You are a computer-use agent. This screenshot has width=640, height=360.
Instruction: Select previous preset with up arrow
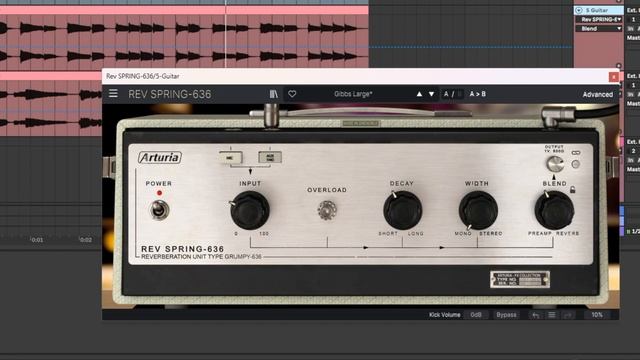(x=419, y=94)
